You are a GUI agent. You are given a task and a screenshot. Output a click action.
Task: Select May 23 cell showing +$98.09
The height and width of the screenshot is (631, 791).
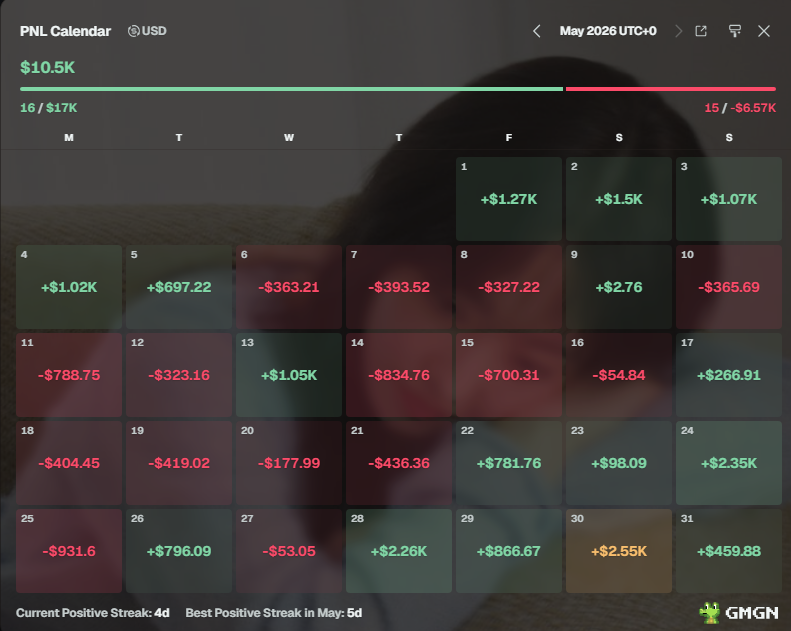618,463
